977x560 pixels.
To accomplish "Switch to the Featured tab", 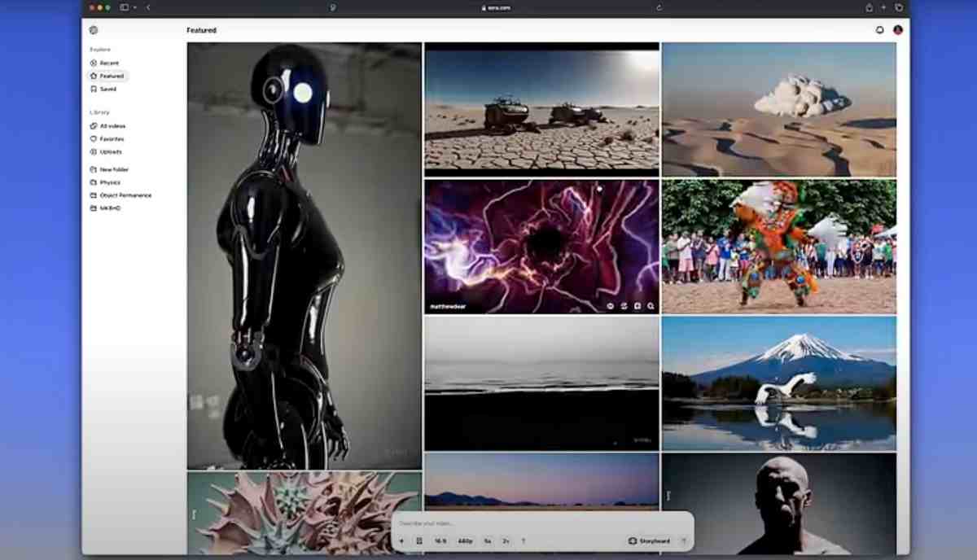I will click(107, 76).
